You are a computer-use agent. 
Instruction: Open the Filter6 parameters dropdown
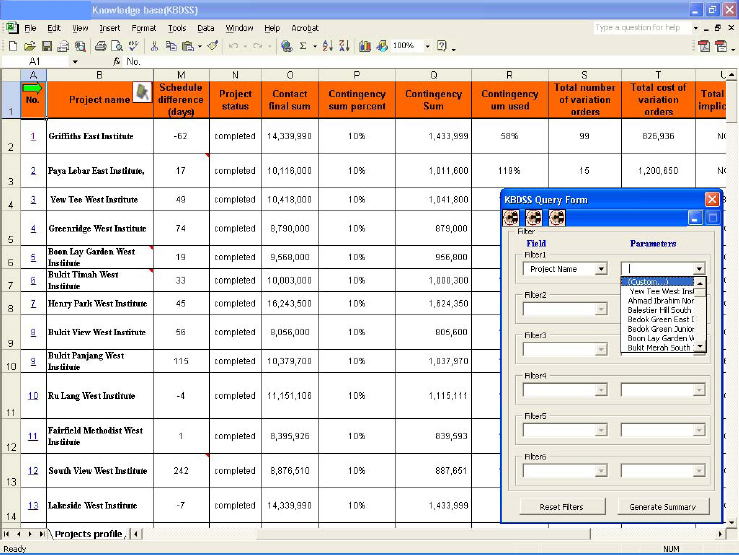coord(699,471)
